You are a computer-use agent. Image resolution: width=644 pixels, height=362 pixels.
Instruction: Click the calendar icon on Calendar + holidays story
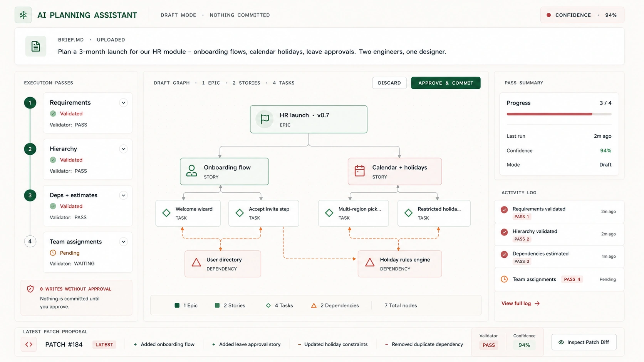[x=359, y=171]
